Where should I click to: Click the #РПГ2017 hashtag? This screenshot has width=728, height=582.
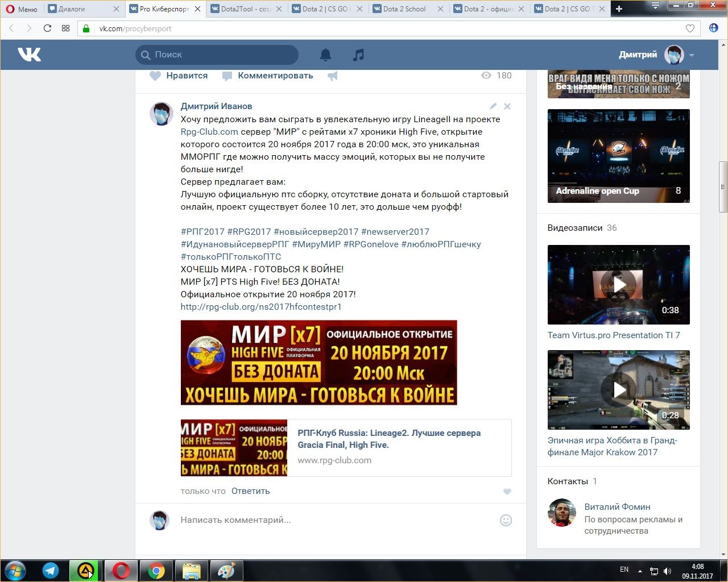coord(202,232)
